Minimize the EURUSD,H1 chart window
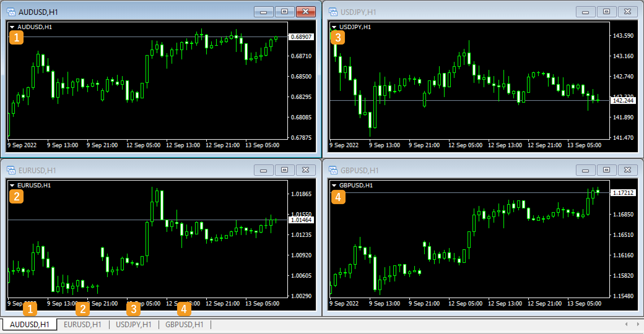 pyautogui.click(x=263, y=170)
